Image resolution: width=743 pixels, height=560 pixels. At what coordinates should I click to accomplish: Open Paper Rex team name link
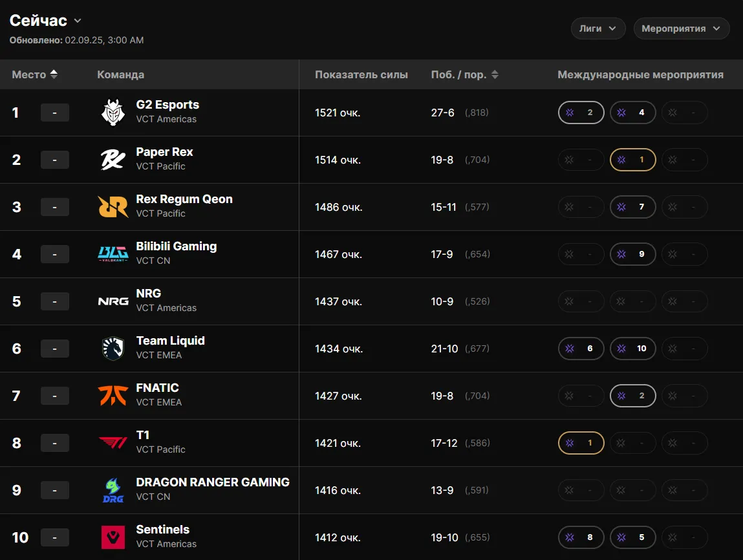(164, 152)
